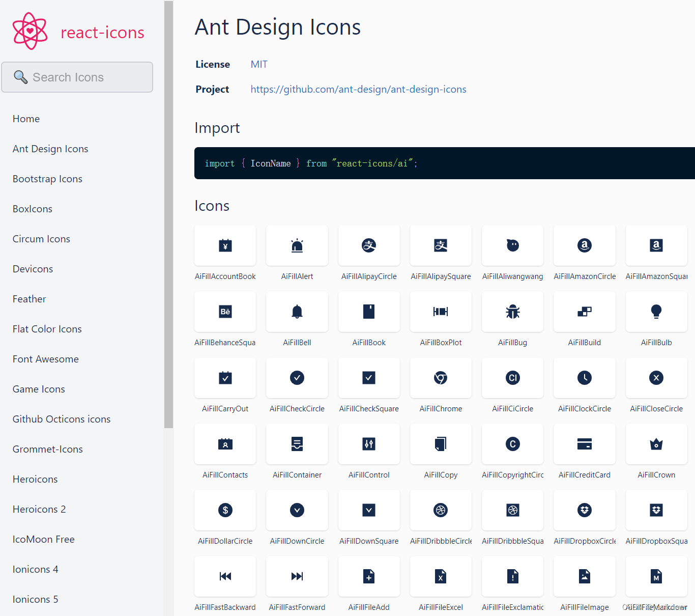Choose the AiFillFileAdd icon
This screenshot has height=616, width=695.
(x=369, y=576)
